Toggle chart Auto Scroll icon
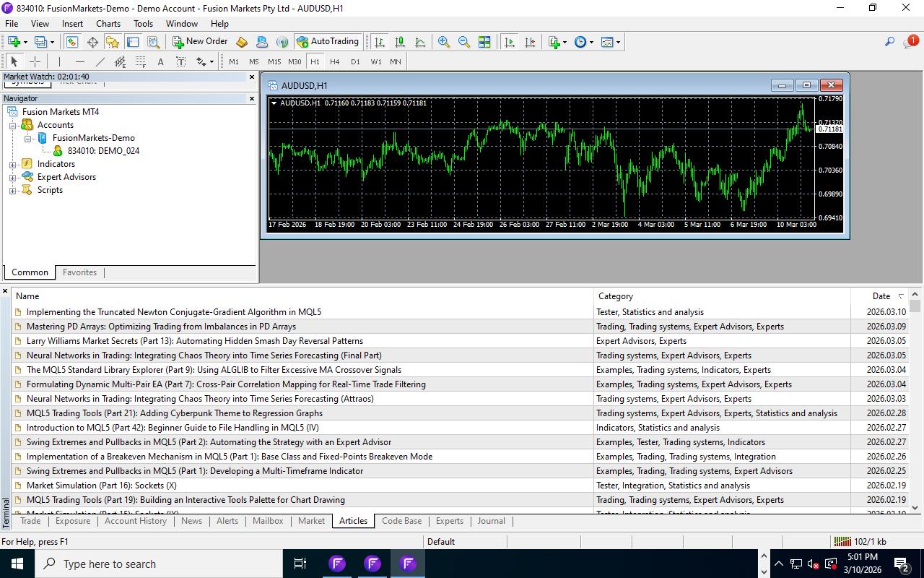The image size is (924, 578). [x=510, y=42]
